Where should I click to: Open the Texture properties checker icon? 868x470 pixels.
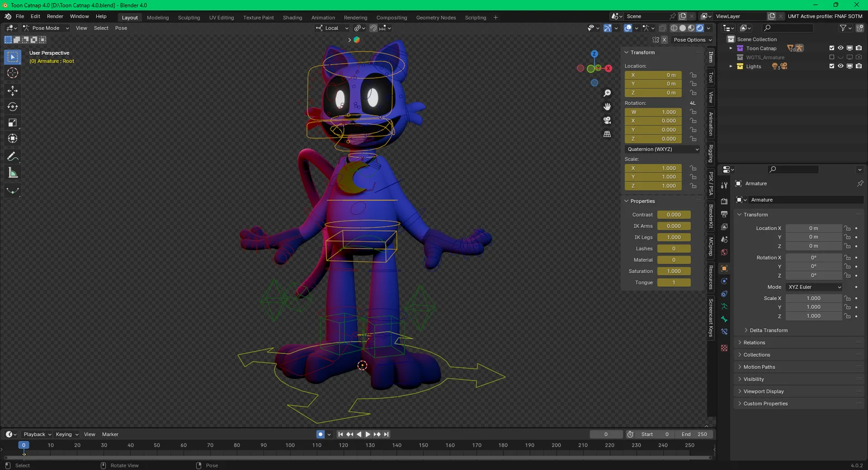[724, 348]
